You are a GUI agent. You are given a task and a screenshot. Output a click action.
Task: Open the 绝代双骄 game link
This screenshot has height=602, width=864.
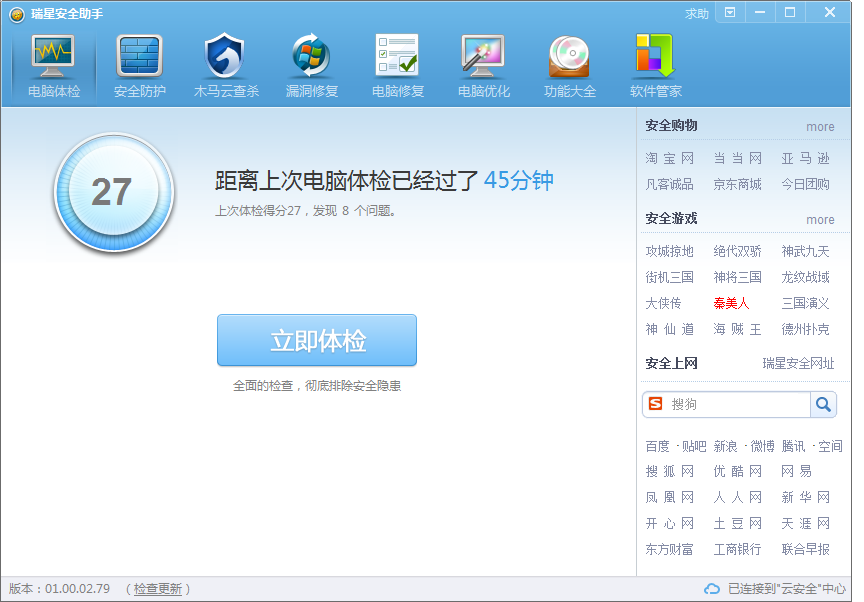[737, 252]
